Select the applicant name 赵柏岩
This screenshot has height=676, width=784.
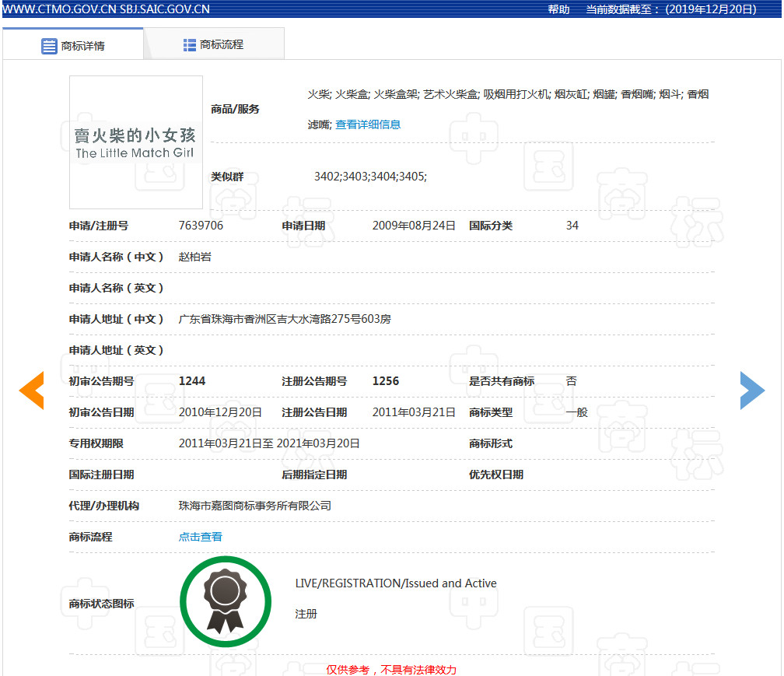click(195, 257)
